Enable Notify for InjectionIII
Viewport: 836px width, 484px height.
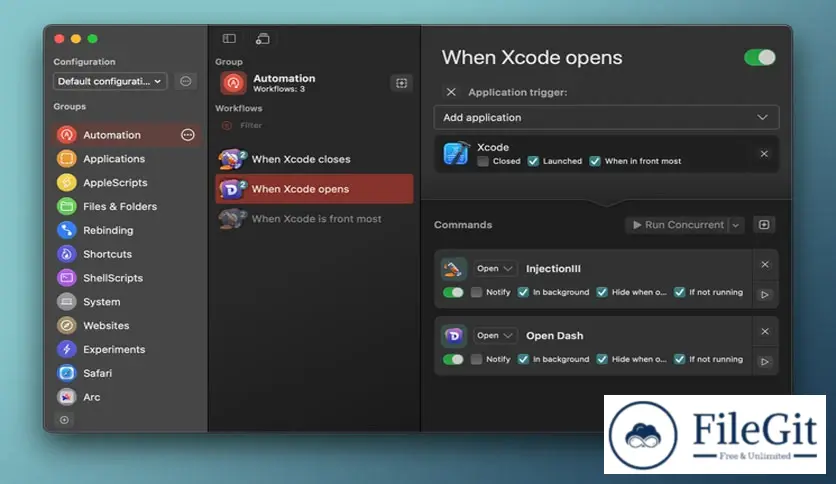pos(477,292)
